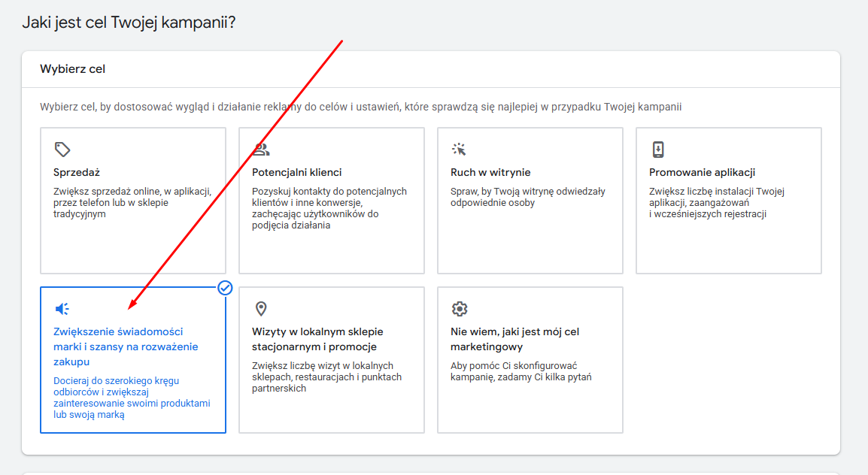Pick the Ruch w witrynie goal title

(x=490, y=172)
